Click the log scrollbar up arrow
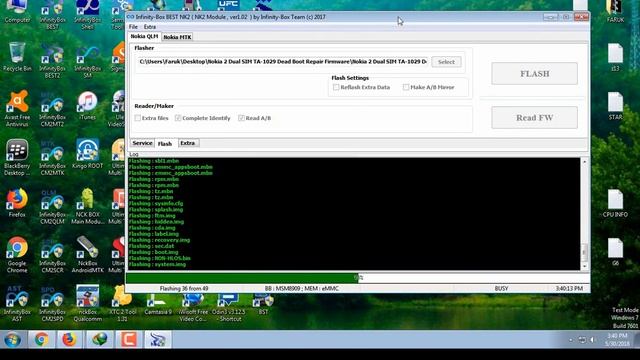This screenshot has width=640, height=360. point(584,162)
